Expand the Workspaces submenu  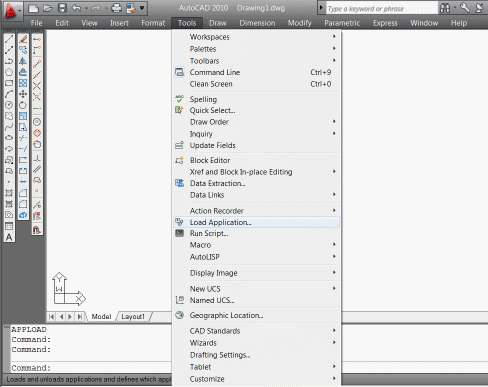[256, 37]
